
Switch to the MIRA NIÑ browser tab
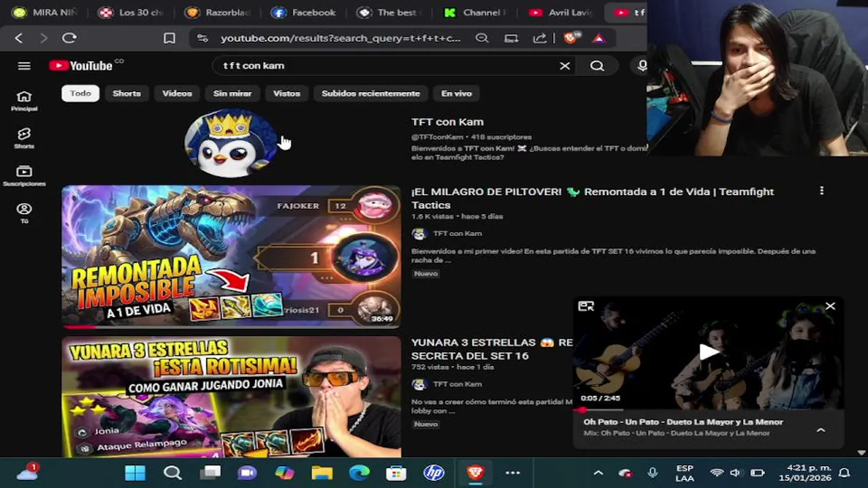[x=46, y=12]
